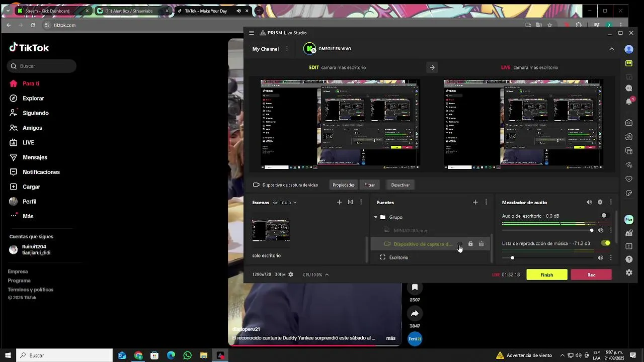This screenshot has width=644, height=362.
Task: Open music playlist options menu
Action: point(611,258)
